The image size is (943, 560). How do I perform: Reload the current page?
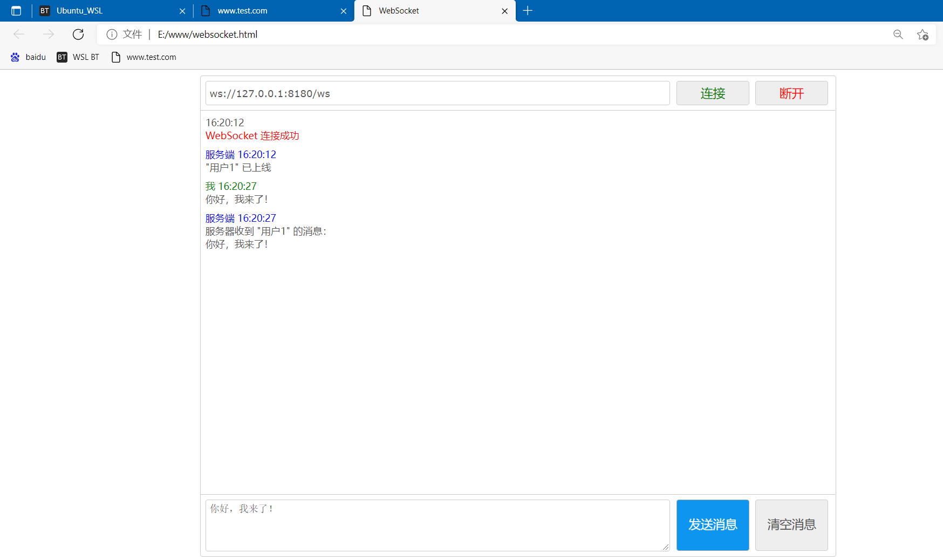tap(78, 34)
